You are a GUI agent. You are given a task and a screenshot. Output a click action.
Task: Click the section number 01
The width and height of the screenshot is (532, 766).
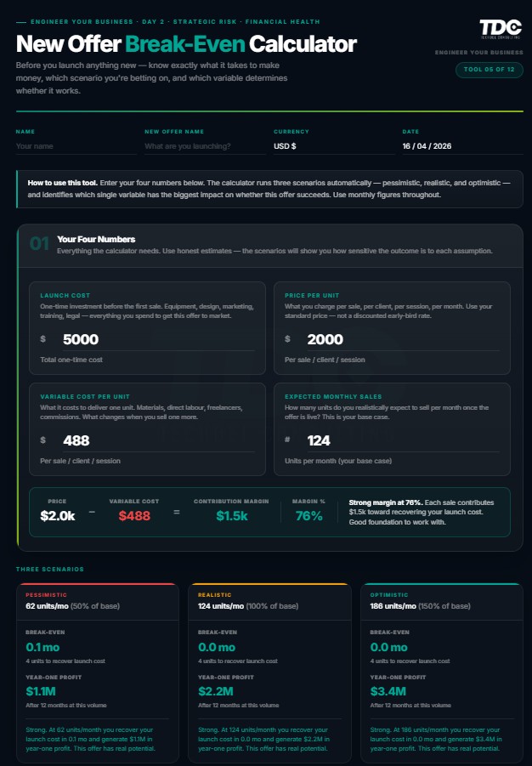coord(39,243)
